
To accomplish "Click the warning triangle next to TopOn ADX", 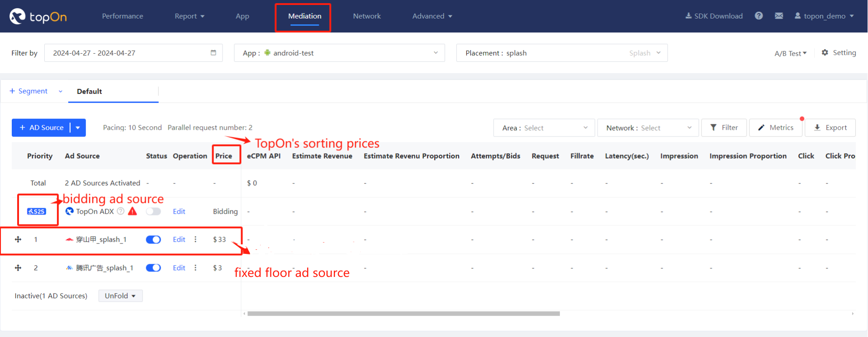I will (133, 211).
